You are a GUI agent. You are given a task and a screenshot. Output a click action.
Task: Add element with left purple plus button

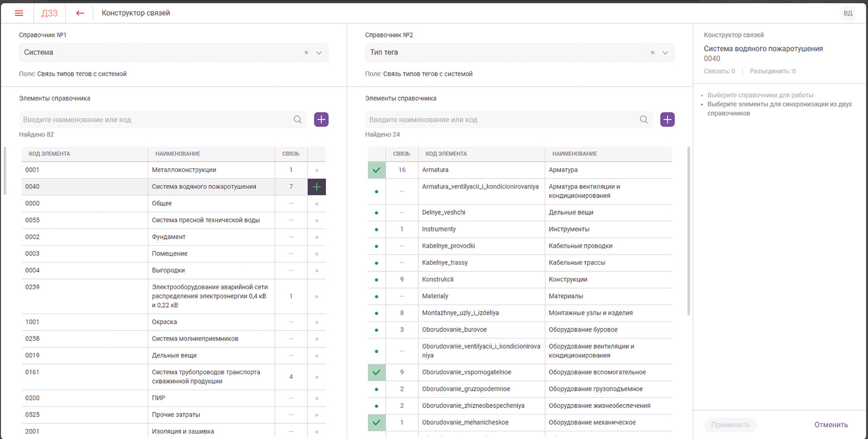point(321,119)
